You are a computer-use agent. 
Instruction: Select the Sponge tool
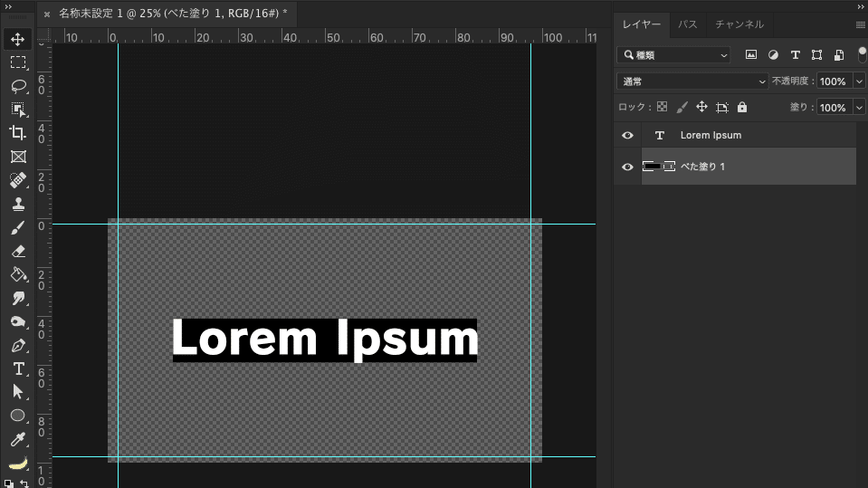click(x=18, y=321)
